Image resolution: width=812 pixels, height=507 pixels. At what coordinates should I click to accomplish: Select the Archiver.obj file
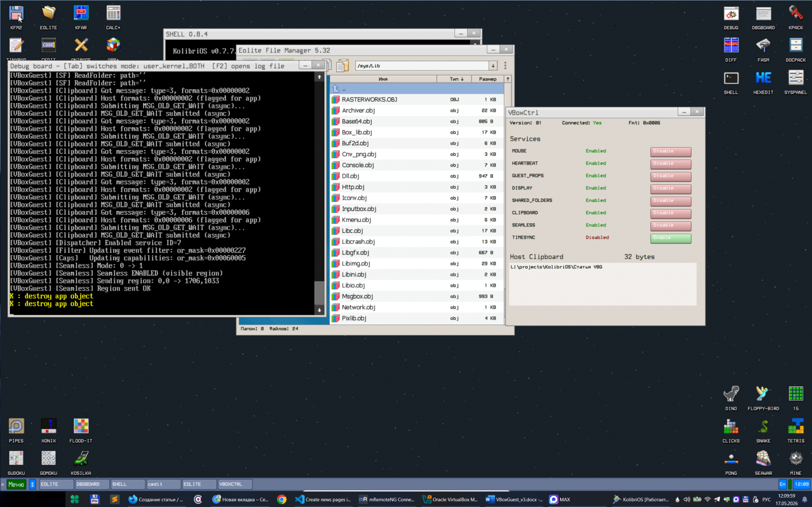click(417, 110)
